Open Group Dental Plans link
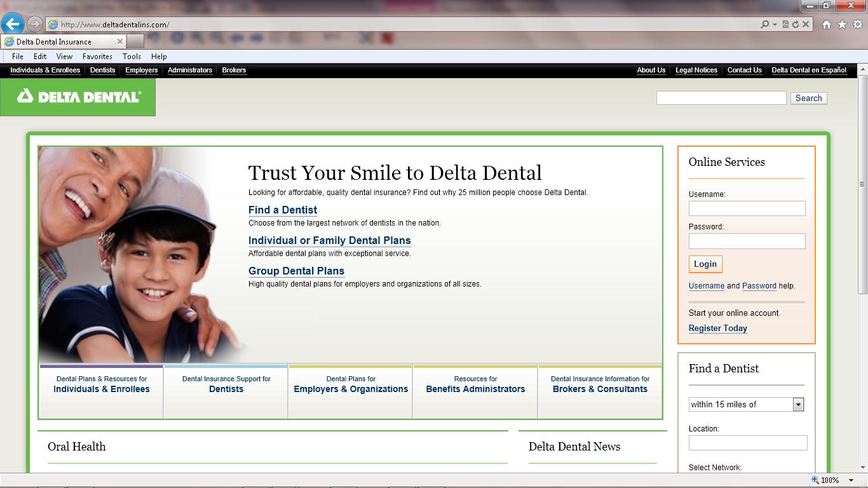This screenshot has height=488, width=868. pyautogui.click(x=296, y=271)
